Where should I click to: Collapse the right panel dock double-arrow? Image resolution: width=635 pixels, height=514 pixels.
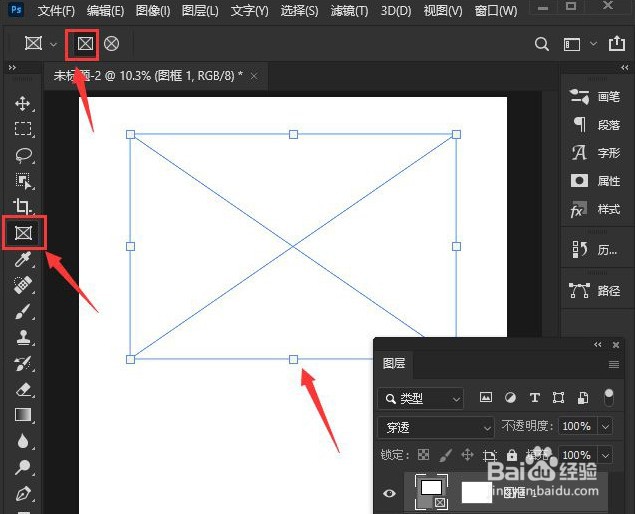tap(625, 68)
